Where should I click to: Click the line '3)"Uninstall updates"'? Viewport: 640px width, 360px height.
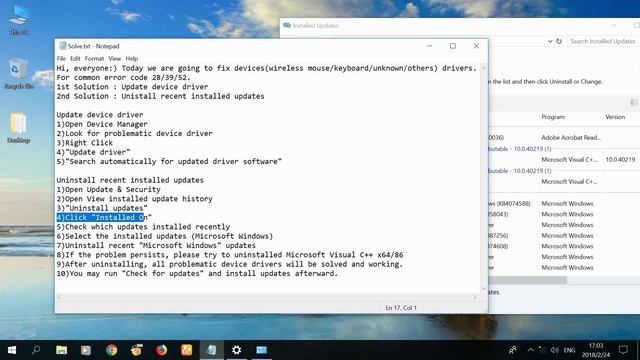(102, 208)
